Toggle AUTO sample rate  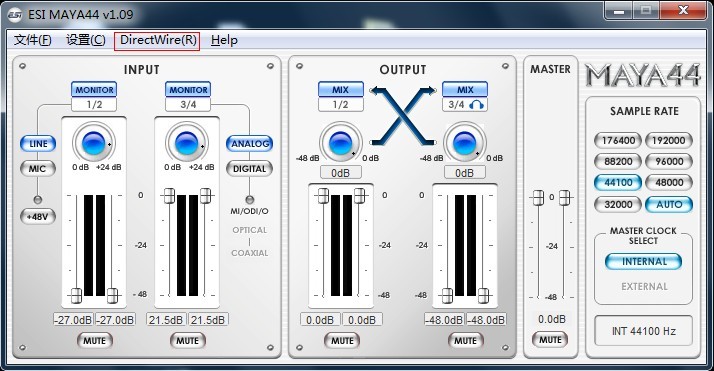point(668,204)
